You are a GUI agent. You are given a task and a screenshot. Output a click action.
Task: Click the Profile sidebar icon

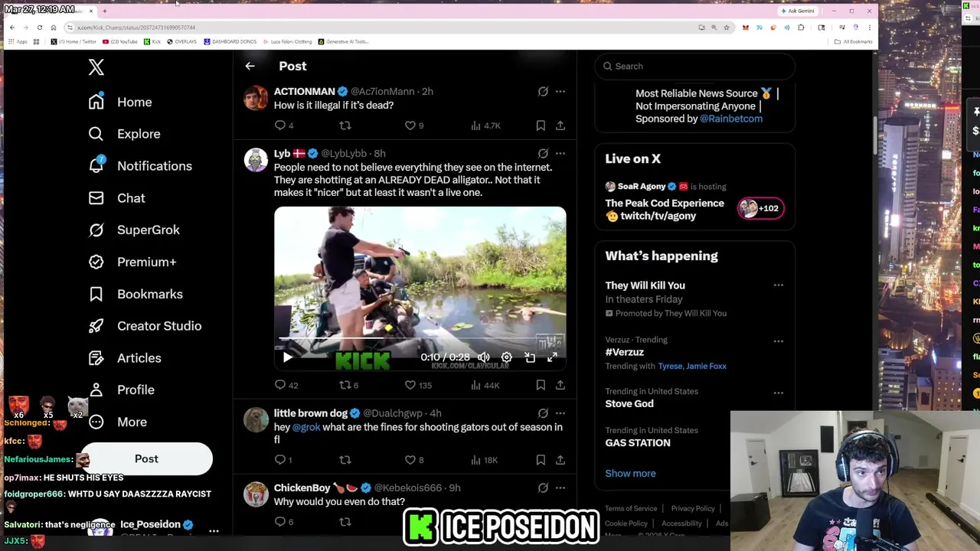96,390
